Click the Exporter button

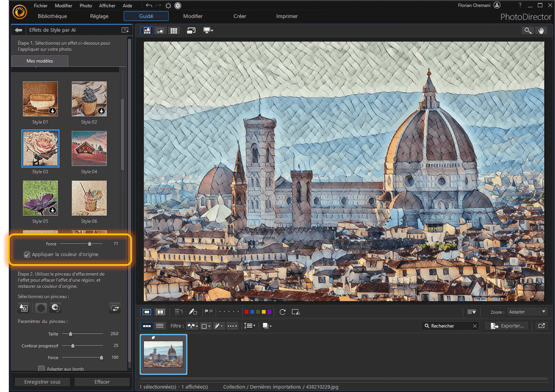pos(507,326)
